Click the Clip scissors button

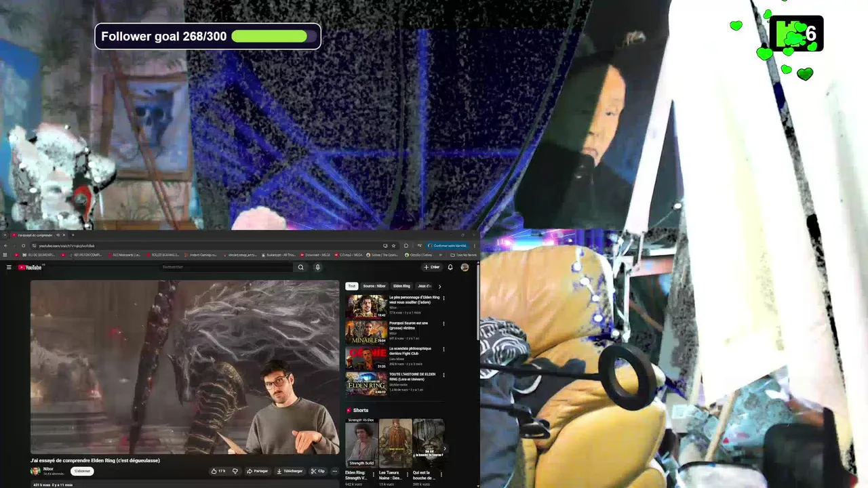[x=318, y=471]
